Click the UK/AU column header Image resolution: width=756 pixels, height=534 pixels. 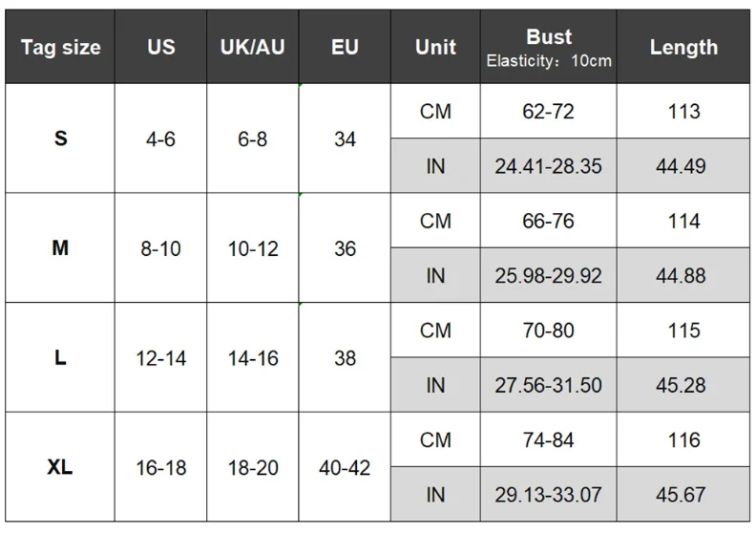pos(252,48)
